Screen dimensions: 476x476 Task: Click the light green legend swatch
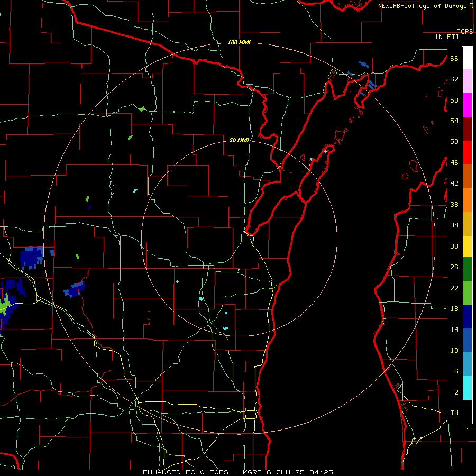point(467,293)
